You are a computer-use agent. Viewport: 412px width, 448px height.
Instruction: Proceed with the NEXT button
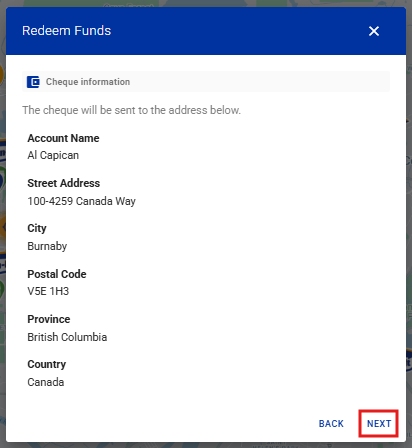379,423
